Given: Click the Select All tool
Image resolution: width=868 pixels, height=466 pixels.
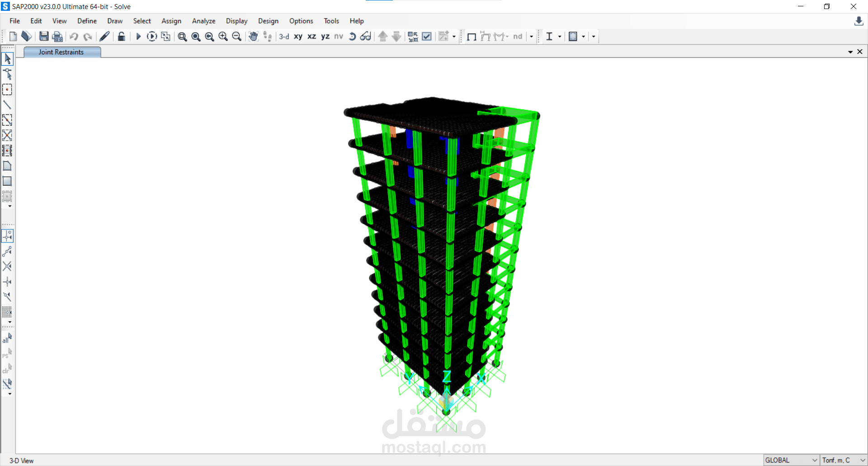Looking at the screenshot, I should click(x=7, y=338).
